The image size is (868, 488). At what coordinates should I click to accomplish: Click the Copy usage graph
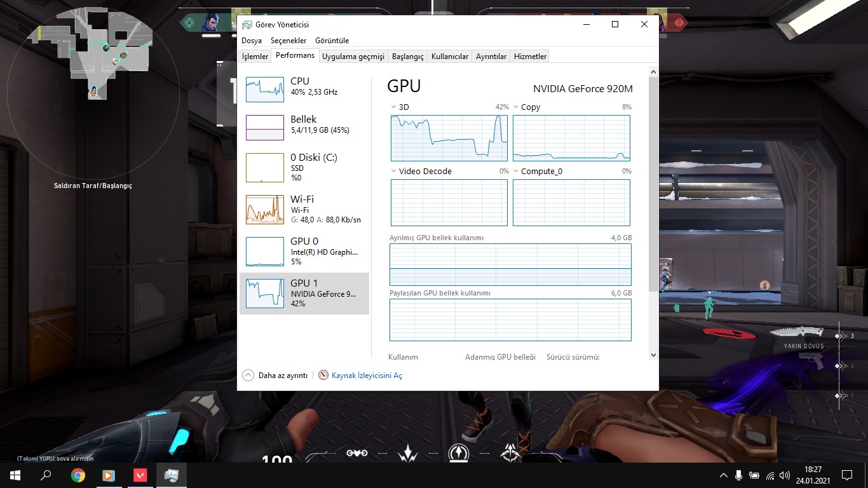pyautogui.click(x=571, y=138)
